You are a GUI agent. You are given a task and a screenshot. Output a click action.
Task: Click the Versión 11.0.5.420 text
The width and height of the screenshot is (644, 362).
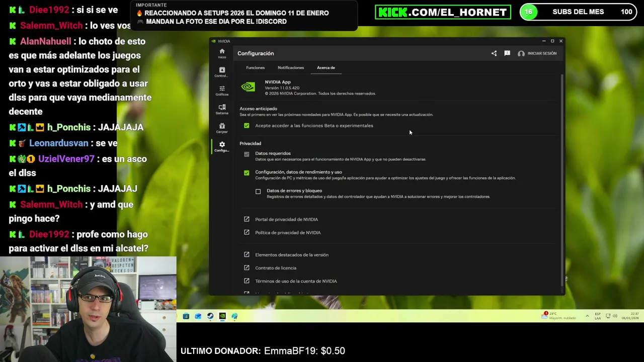282,88
